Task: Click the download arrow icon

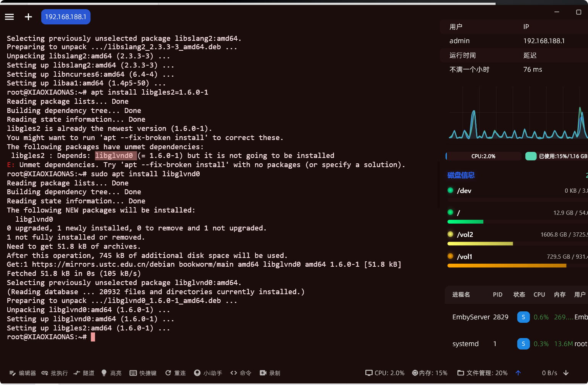Action: pos(566,373)
